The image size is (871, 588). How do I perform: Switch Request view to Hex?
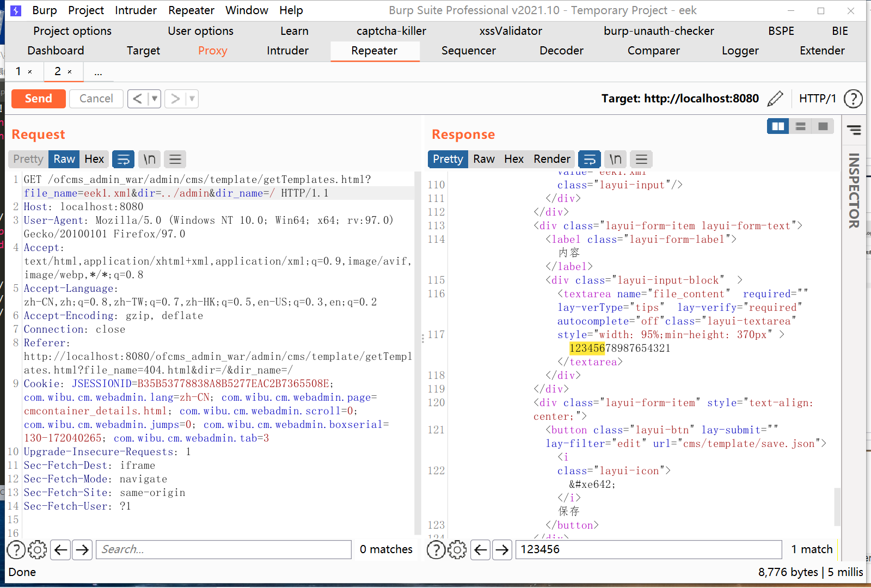94,159
